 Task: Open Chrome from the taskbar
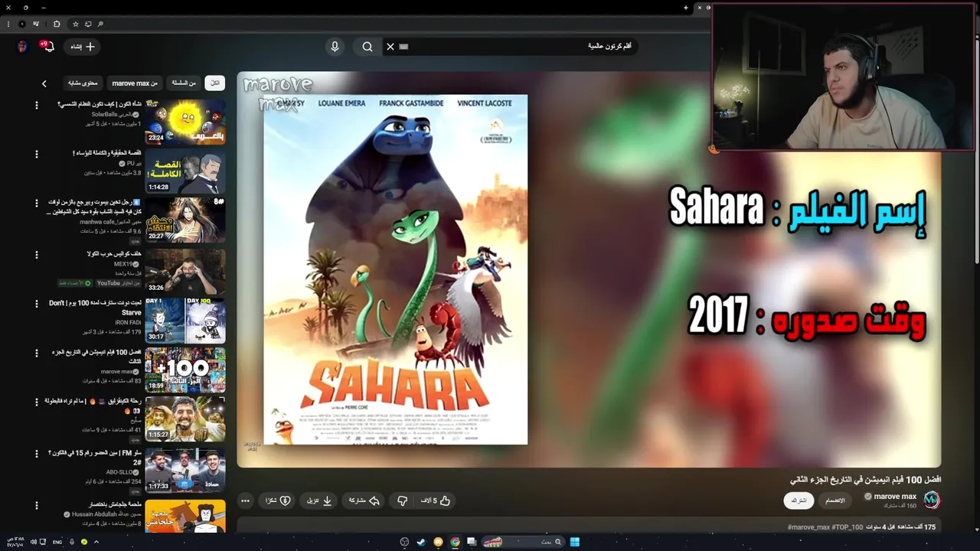[x=455, y=542]
